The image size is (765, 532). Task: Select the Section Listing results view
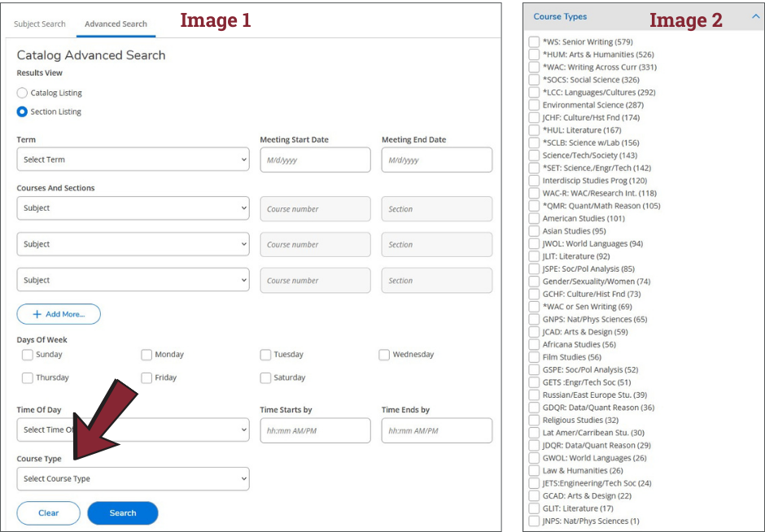(x=24, y=111)
